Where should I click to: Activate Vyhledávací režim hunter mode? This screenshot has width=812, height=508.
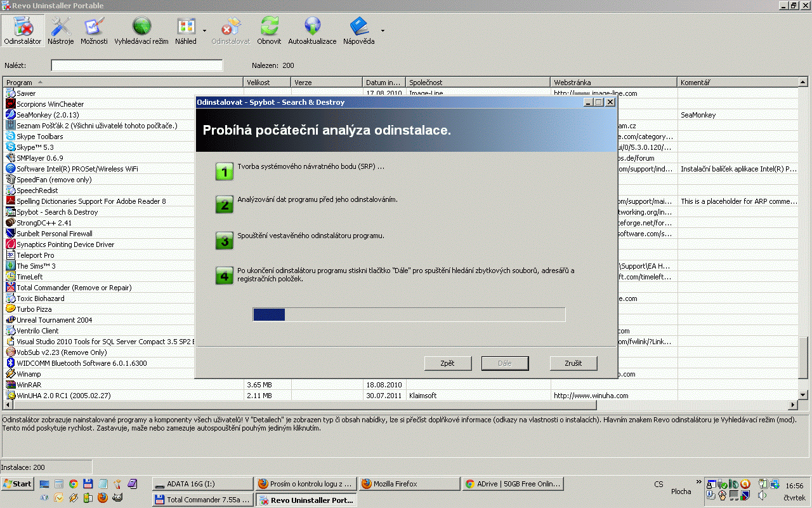click(x=141, y=30)
